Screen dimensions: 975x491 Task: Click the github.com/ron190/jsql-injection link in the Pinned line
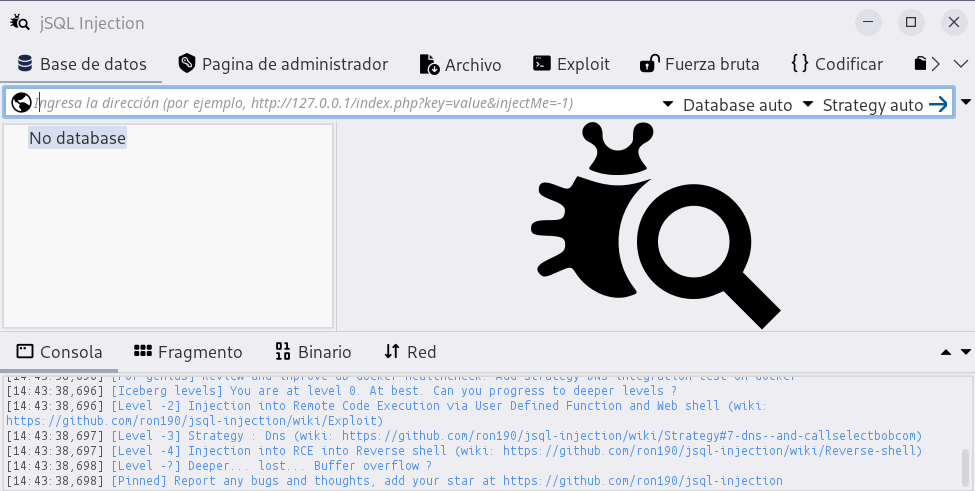tap(642, 480)
